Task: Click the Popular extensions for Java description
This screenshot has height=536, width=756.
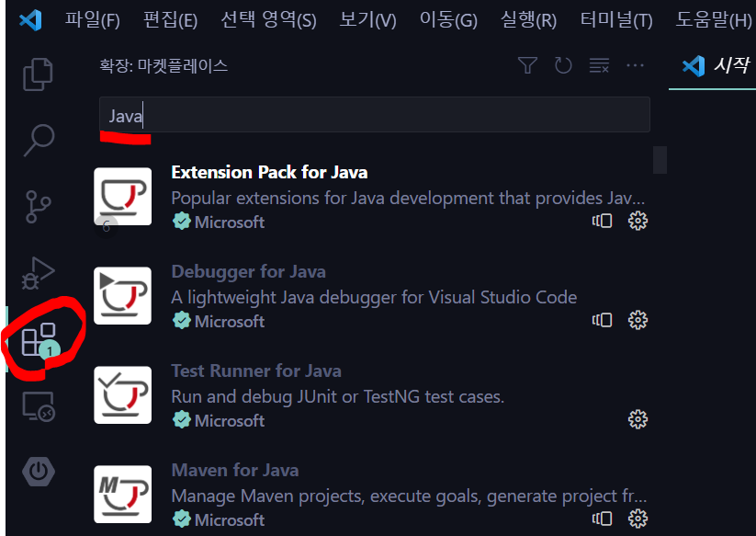Action: 408,198
